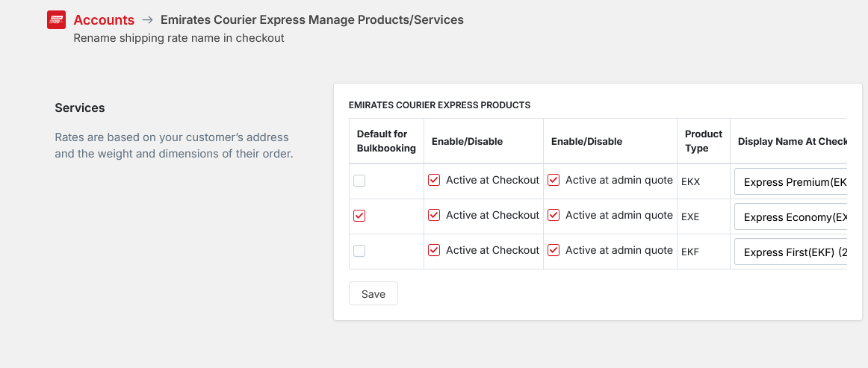The image size is (868, 368).
Task: Edit the Express Premium display name field
Action: point(792,182)
